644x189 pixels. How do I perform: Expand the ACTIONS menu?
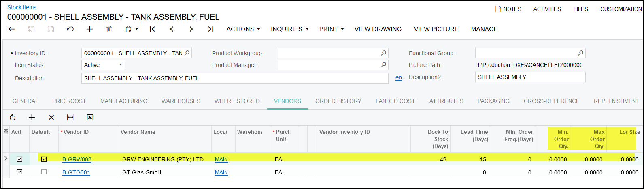243,29
